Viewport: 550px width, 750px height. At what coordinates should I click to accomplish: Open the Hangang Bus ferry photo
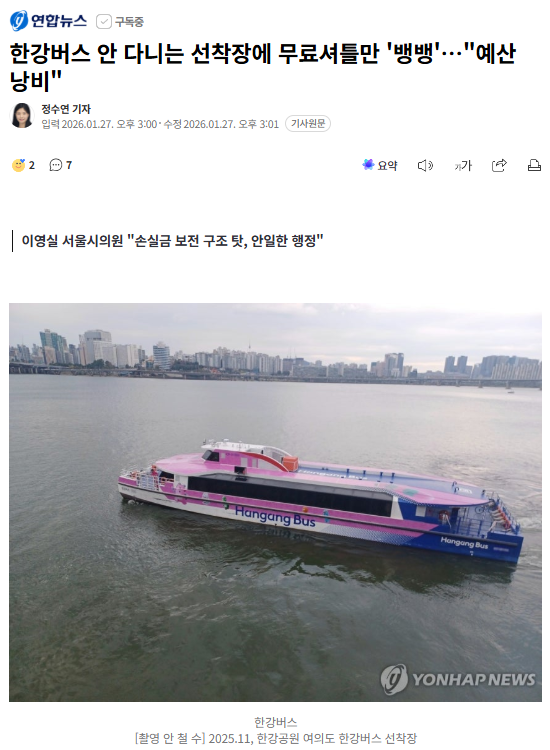(275, 502)
